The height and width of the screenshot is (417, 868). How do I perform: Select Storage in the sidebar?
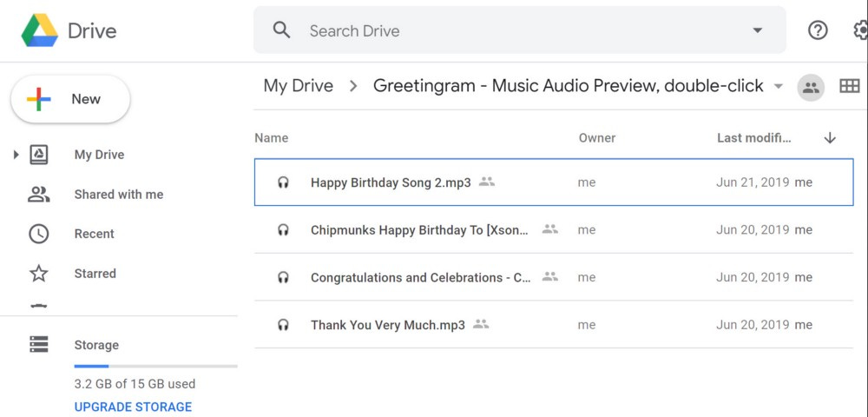tap(96, 345)
